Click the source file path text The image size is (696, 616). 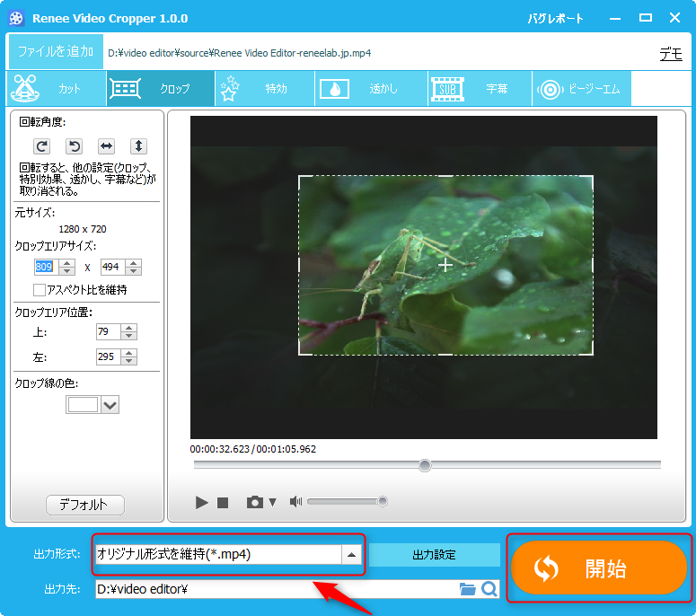tap(240, 53)
